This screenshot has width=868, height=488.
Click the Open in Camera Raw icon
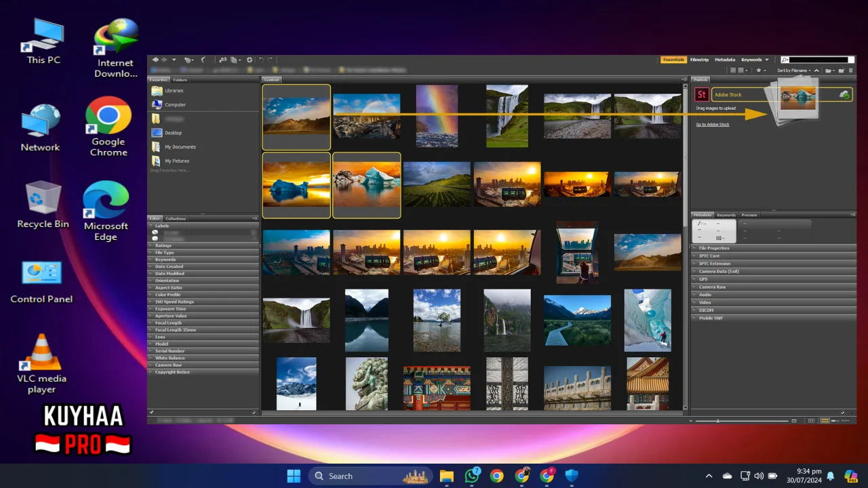tap(250, 60)
